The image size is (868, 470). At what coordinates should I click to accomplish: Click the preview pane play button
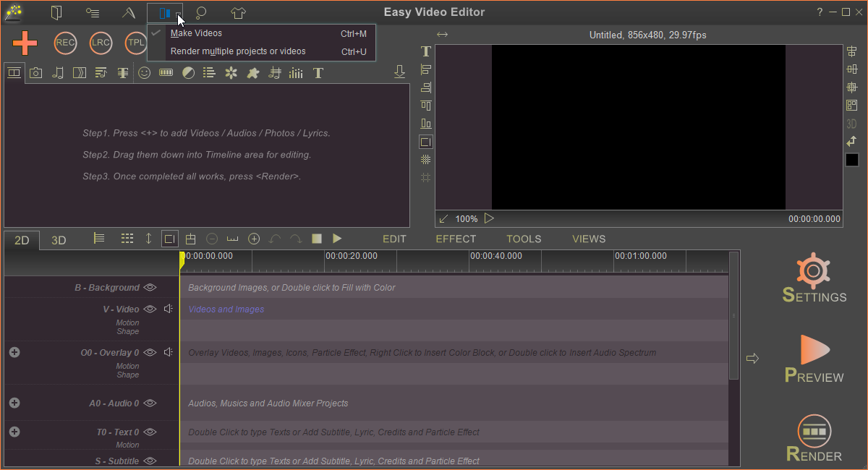(489, 218)
